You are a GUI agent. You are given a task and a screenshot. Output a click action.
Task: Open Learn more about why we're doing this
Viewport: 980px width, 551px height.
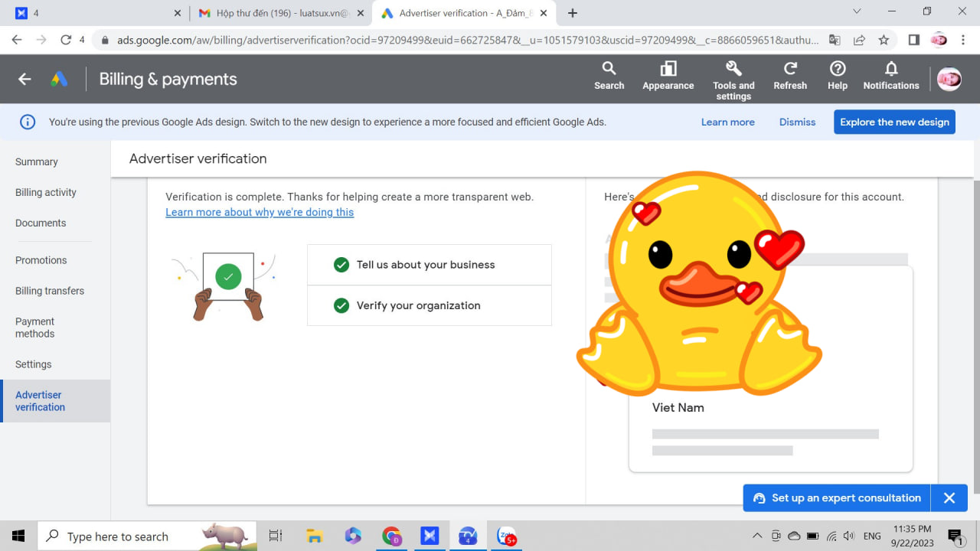pyautogui.click(x=260, y=212)
